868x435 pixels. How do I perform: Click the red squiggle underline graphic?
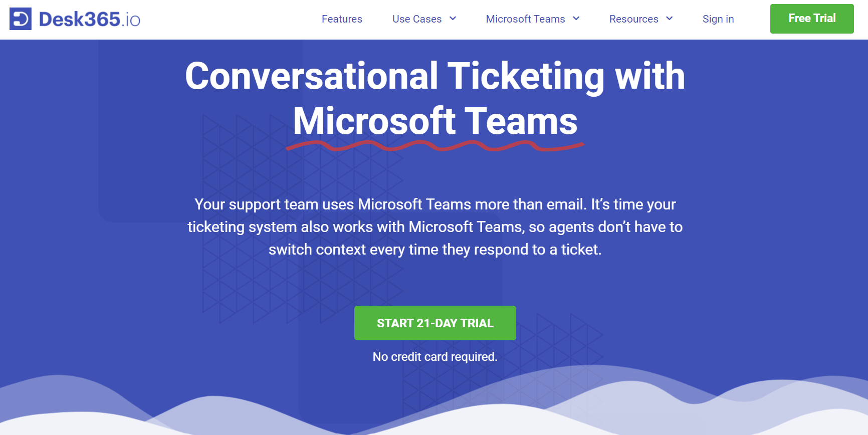pyautogui.click(x=435, y=146)
